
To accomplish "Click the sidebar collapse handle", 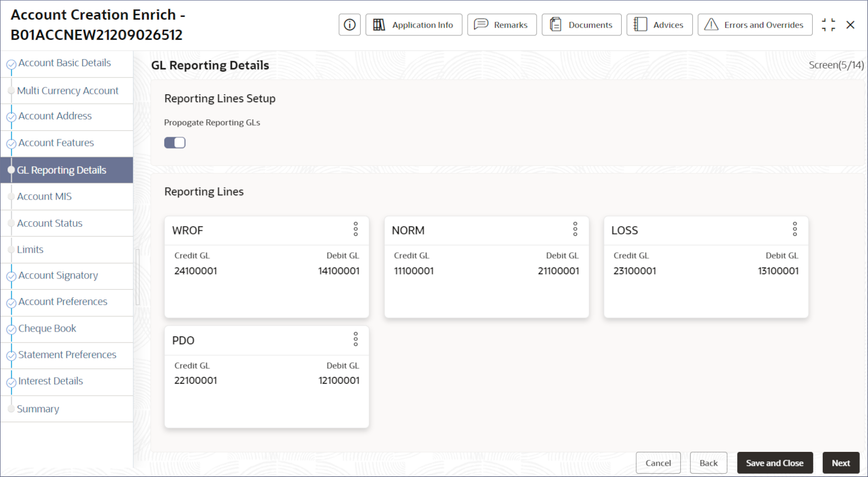I will click(138, 277).
